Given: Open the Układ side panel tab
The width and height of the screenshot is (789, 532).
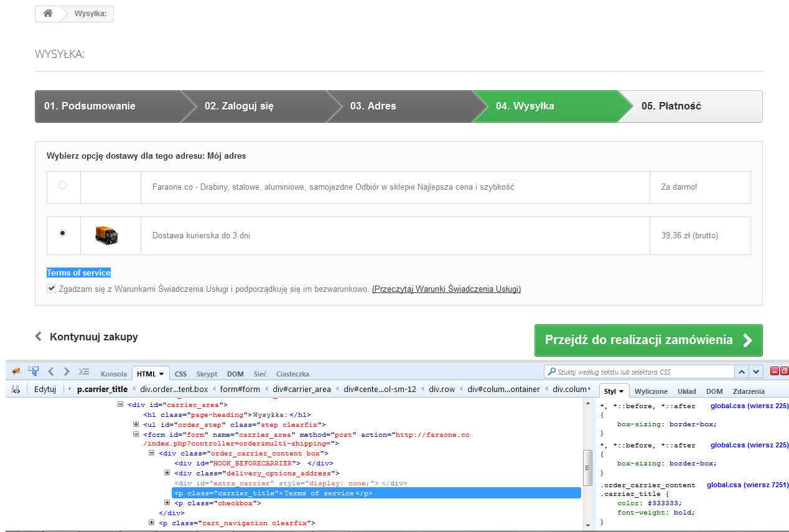Looking at the screenshot, I should pyautogui.click(x=687, y=391).
